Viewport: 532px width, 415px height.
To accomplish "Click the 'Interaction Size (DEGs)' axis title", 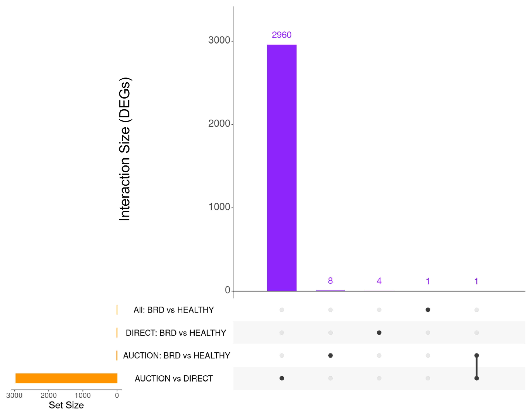I will (x=124, y=149).
